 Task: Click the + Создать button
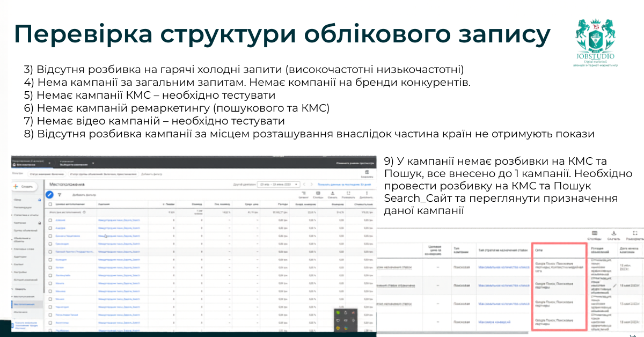click(x=23, y=186)
